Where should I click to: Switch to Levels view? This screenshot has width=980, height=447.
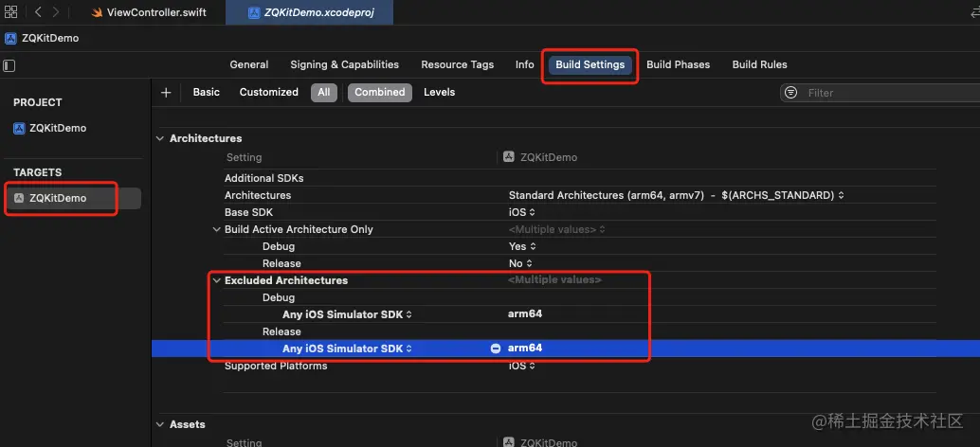pyautogui.click(x=440, y=92)
